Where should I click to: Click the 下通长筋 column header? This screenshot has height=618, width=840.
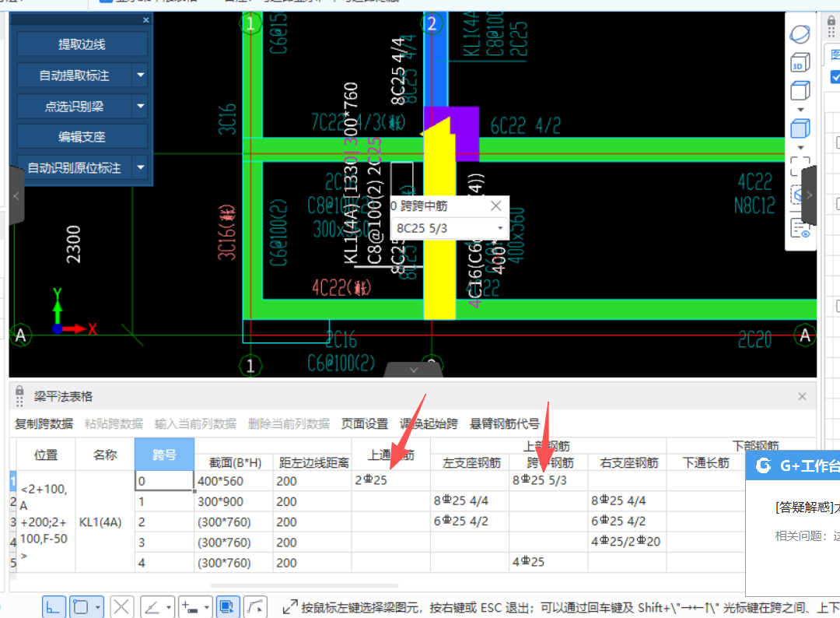point(706,462)
